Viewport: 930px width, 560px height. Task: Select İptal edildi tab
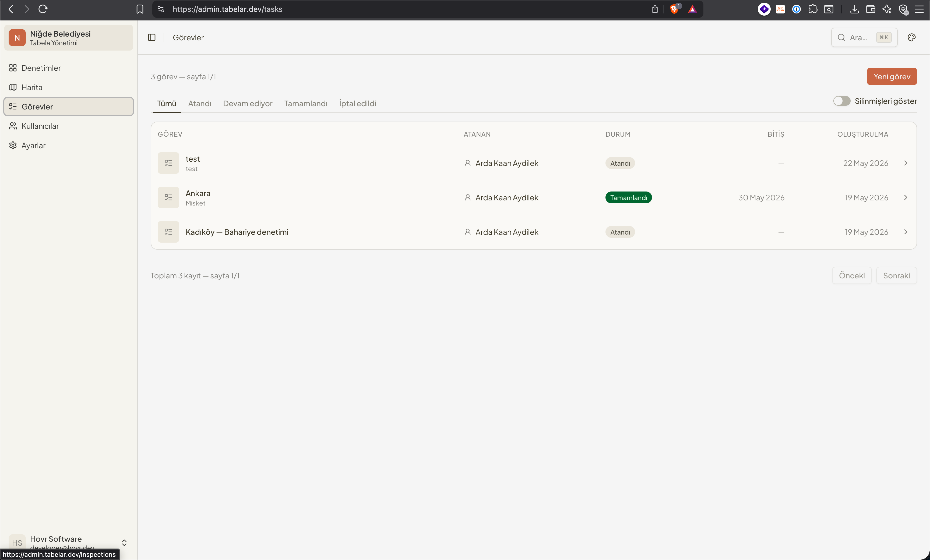[357, 103]
